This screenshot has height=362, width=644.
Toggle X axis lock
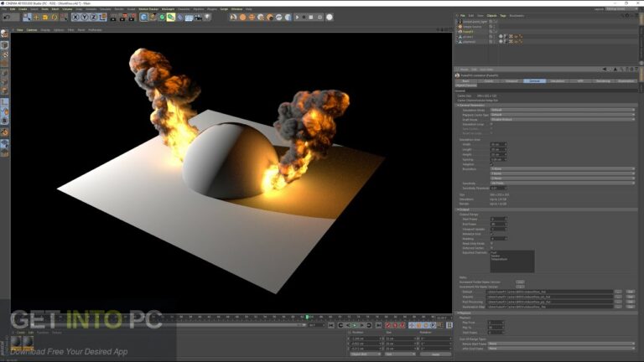(75, 18)
